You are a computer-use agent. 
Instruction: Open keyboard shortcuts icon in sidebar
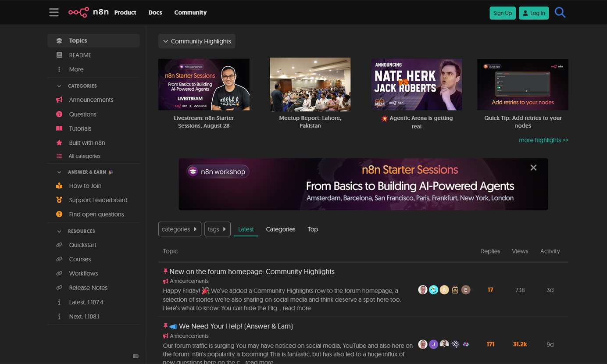click(x=136, y=356)
